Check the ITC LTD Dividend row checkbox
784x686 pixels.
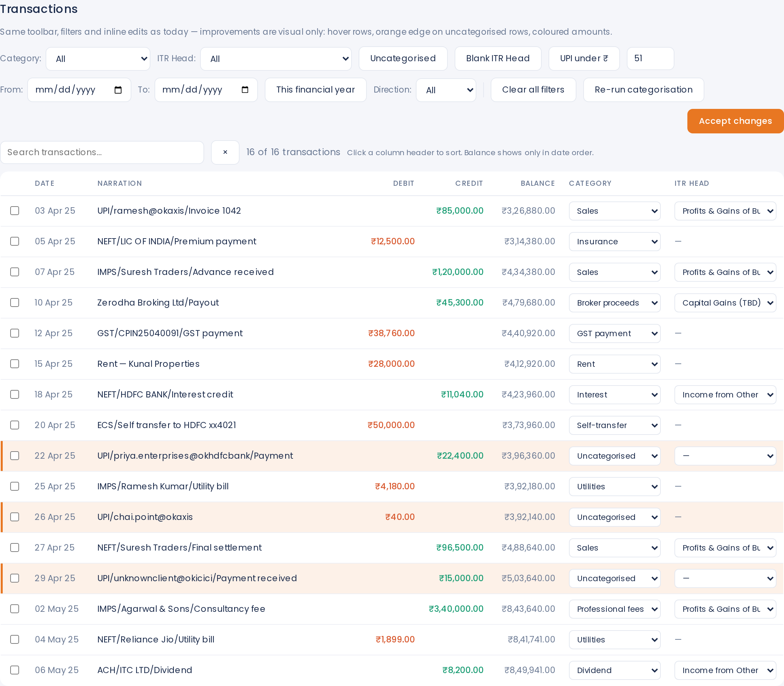coord(15,670)
